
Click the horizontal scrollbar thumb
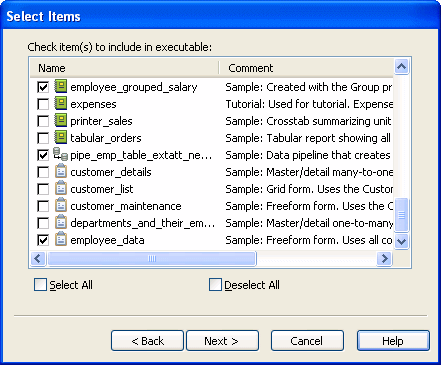tap(152, 258)
